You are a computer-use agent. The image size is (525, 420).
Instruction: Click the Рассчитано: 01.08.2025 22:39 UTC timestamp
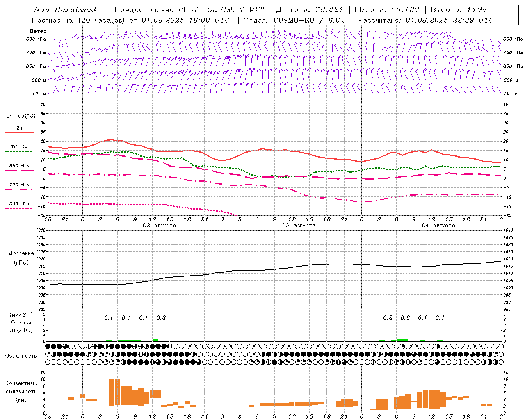point(426,20)
